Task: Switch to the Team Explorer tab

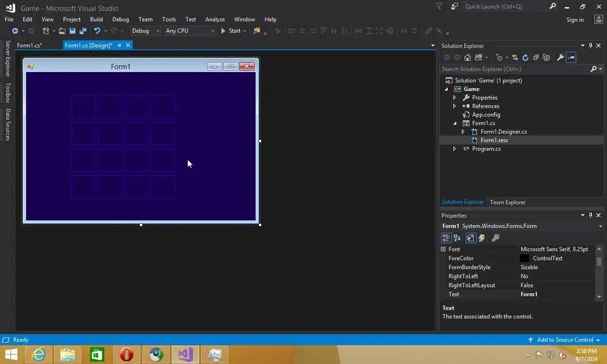Action: tap(507, 202)
